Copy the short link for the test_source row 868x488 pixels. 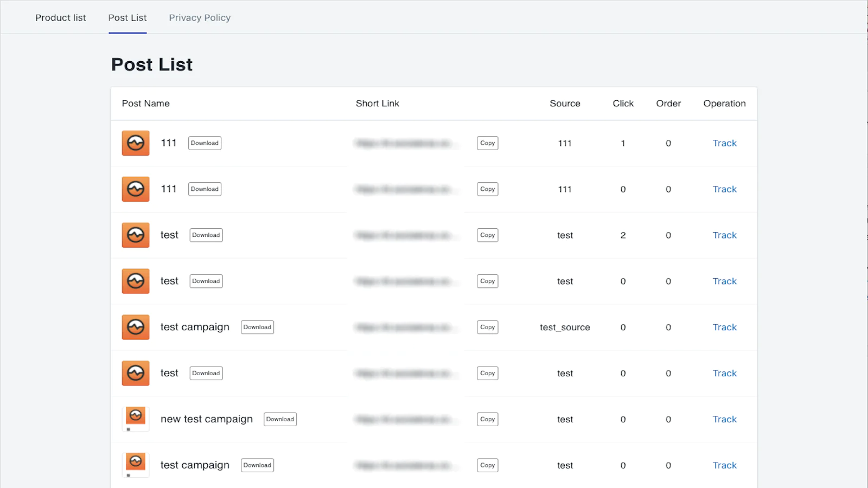(487, 328)
